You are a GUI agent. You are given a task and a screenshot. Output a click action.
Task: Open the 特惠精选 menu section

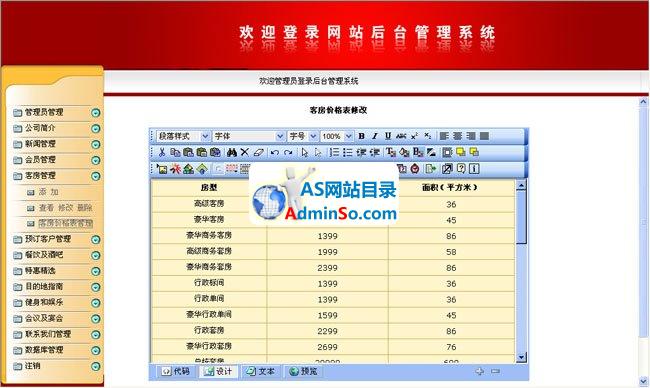[40, 270]
